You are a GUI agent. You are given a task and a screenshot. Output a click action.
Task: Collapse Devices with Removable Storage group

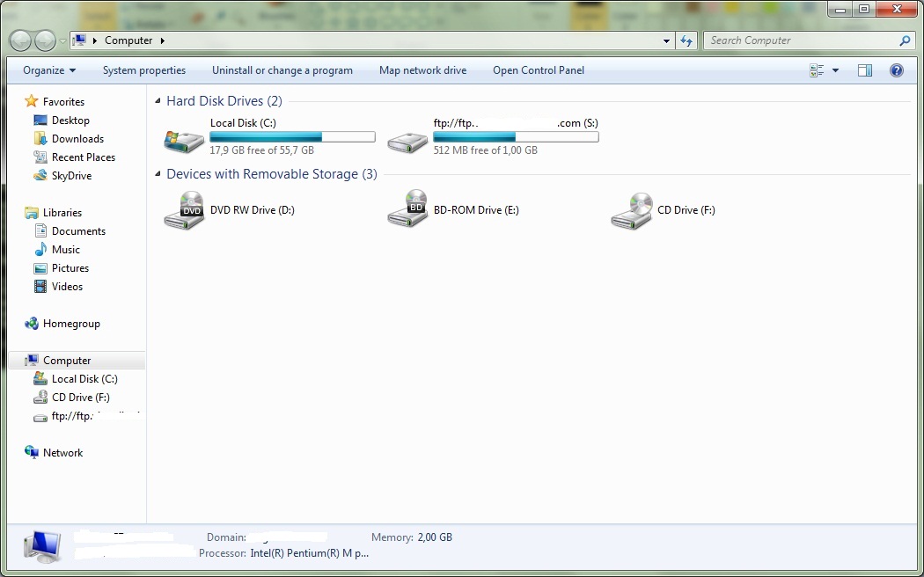[158, 175]
